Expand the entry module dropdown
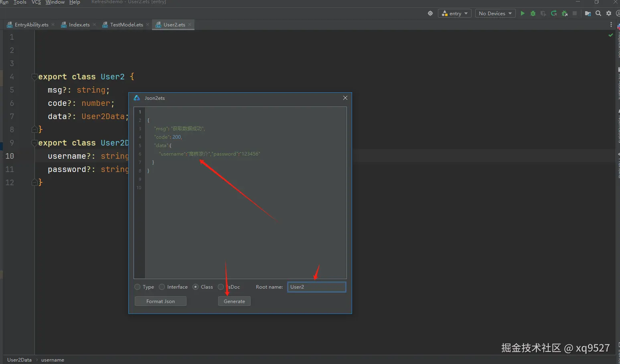The image size is (620, 364). click(x=455, y=13)
